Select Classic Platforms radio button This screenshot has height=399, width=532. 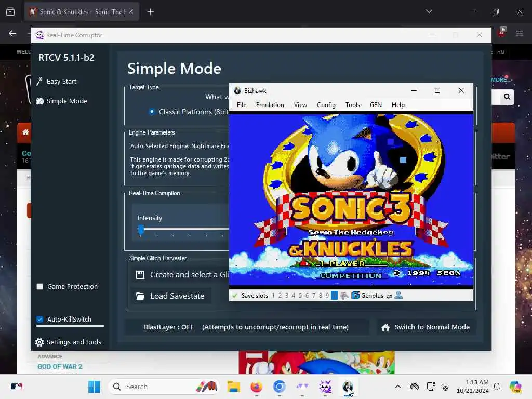click(152, 112)
